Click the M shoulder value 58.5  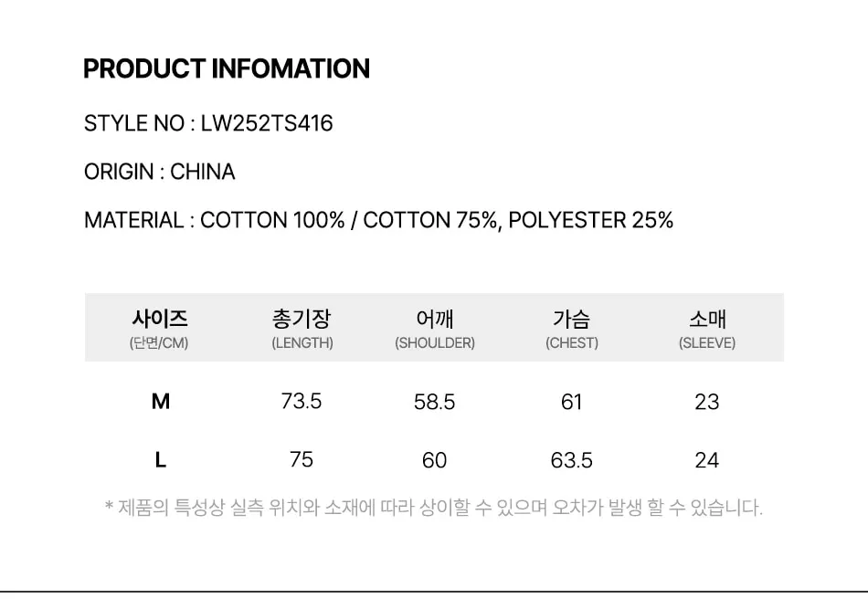click(435, 402)
